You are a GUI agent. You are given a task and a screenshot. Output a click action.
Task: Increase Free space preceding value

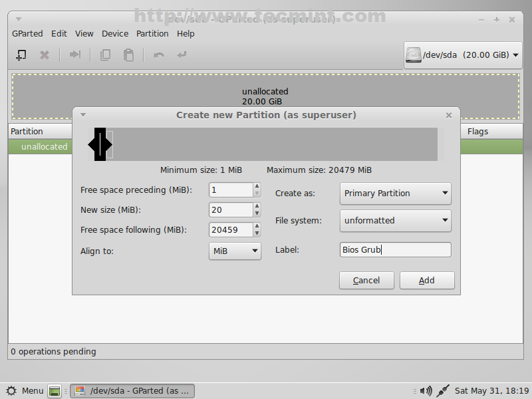point(257,186)
